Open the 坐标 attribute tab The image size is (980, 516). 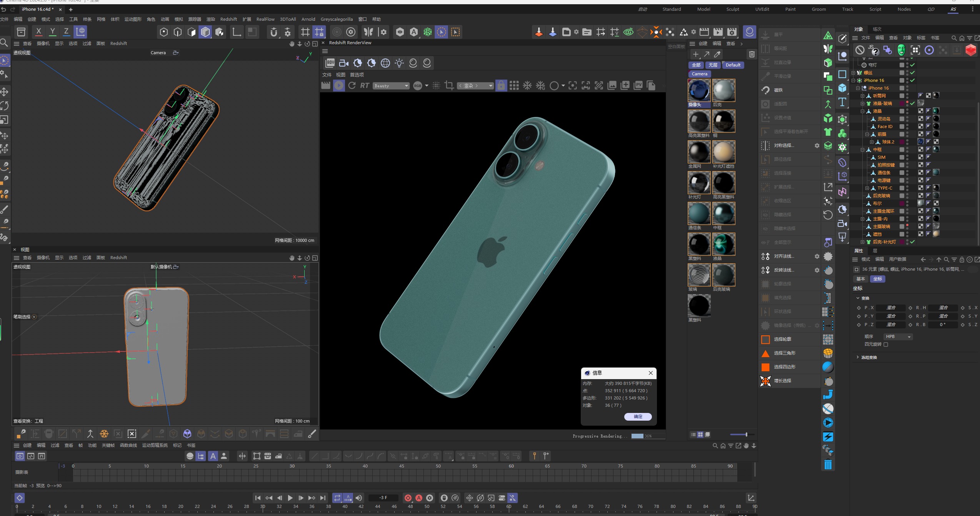point(878,279)
